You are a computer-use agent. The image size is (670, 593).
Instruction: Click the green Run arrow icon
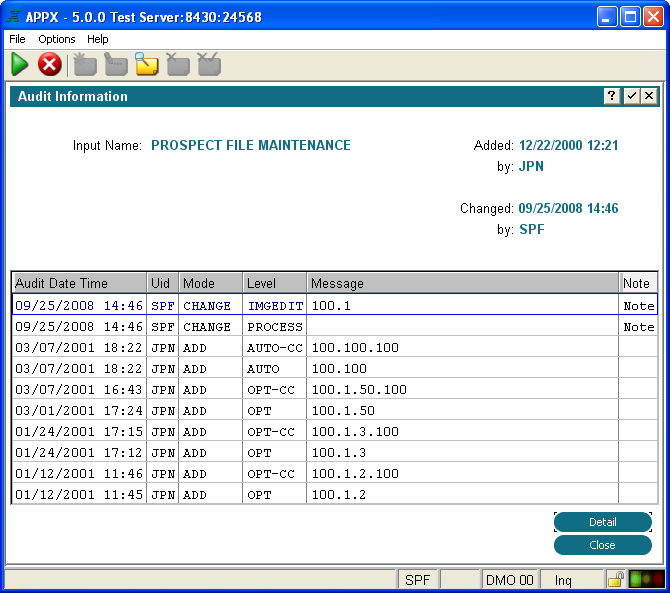(19, 65)
